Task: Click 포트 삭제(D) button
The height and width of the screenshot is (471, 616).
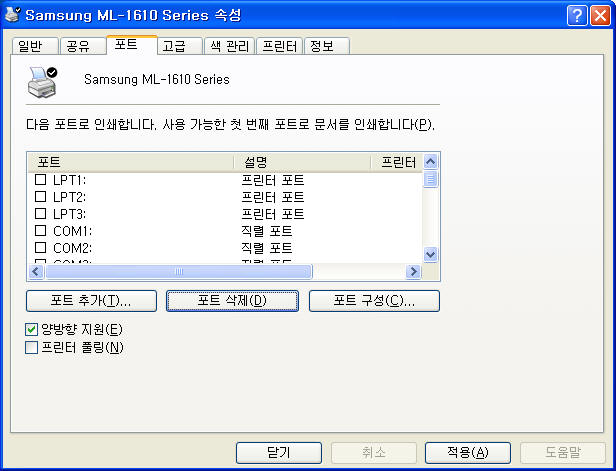Action: click(x=232, y=301)
